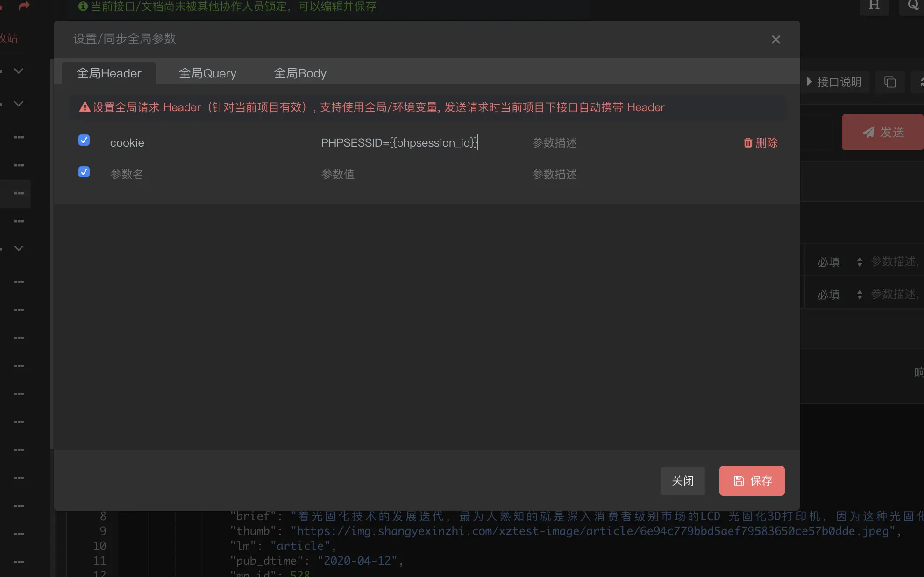
Task: Click the 发送 send paper-plane icon
Action: tap(869, 132)
